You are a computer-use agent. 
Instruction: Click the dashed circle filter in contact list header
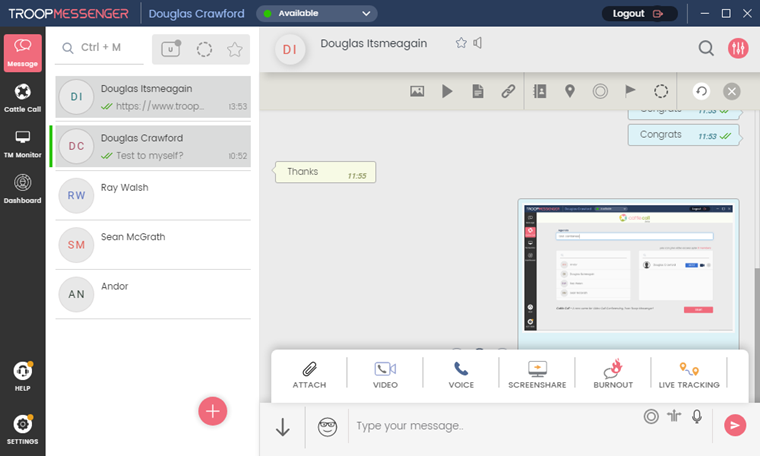coord(204,49)
